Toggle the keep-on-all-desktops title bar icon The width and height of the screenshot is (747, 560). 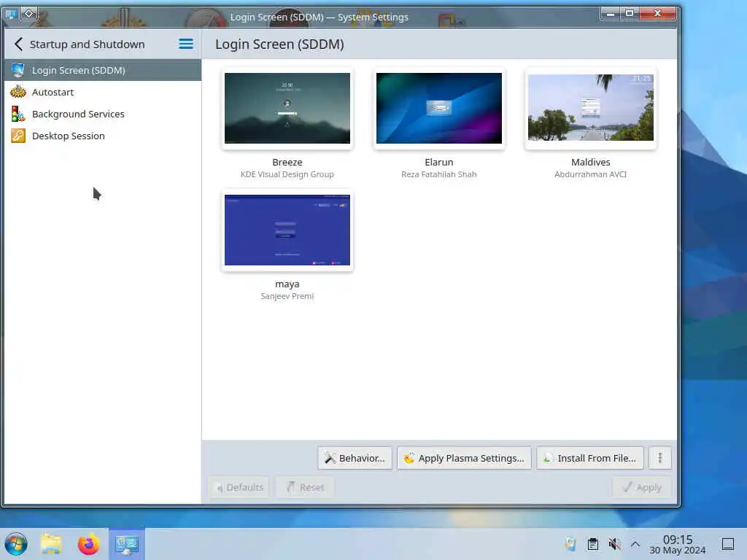[x=28, y=14]
